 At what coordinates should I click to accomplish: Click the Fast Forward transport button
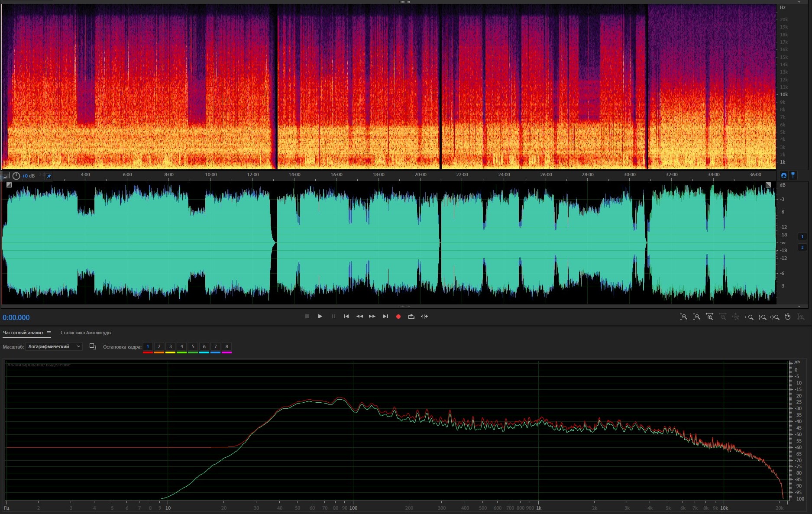pyautogui.click(x=372, y=317)
